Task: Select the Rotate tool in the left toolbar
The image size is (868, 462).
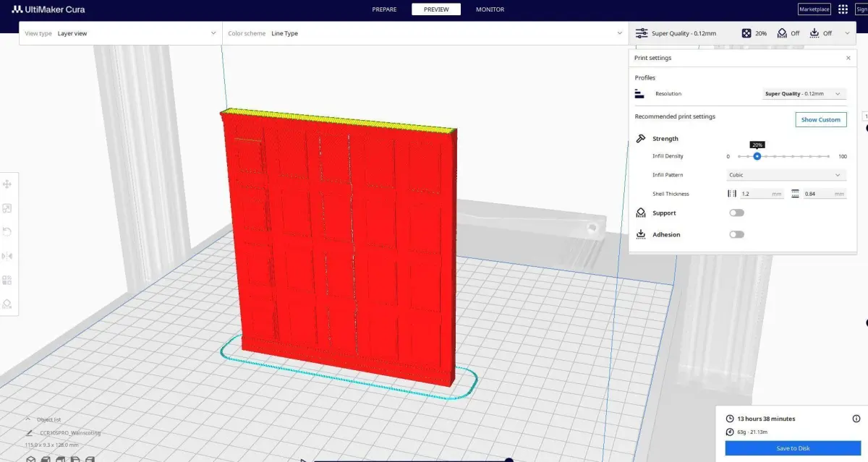Action: point(7,232)
